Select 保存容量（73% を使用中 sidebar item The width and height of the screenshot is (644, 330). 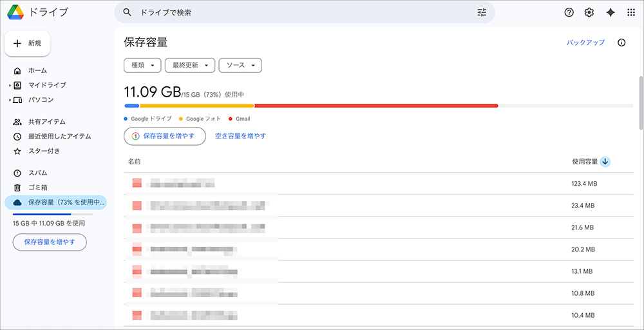tap(55, 202)
